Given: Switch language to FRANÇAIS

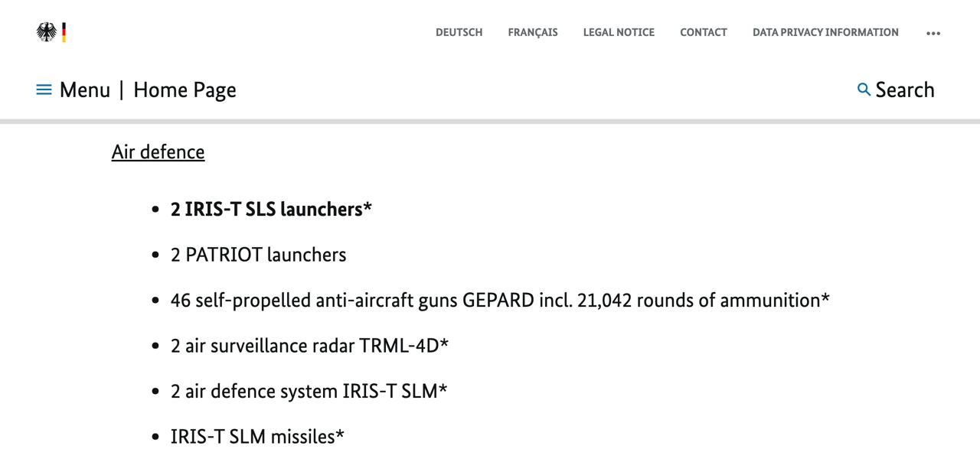Looking at the screenshot, I should coord(533,32).
